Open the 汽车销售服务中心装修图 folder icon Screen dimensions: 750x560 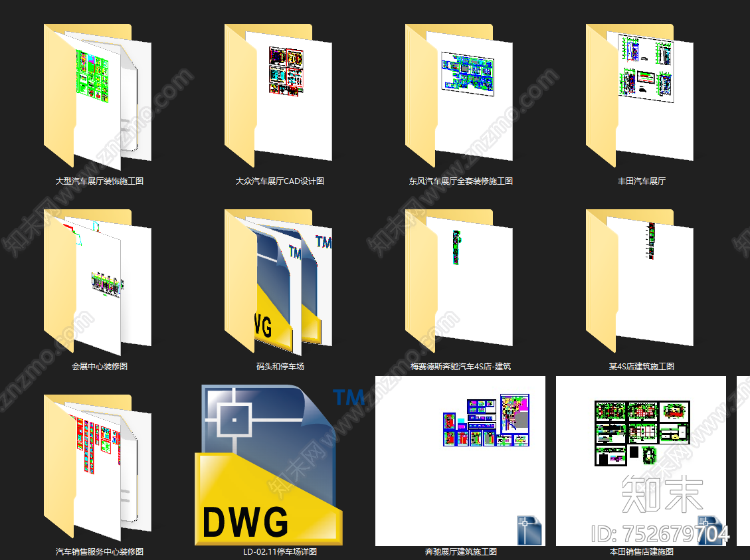(x=98, y=467)
